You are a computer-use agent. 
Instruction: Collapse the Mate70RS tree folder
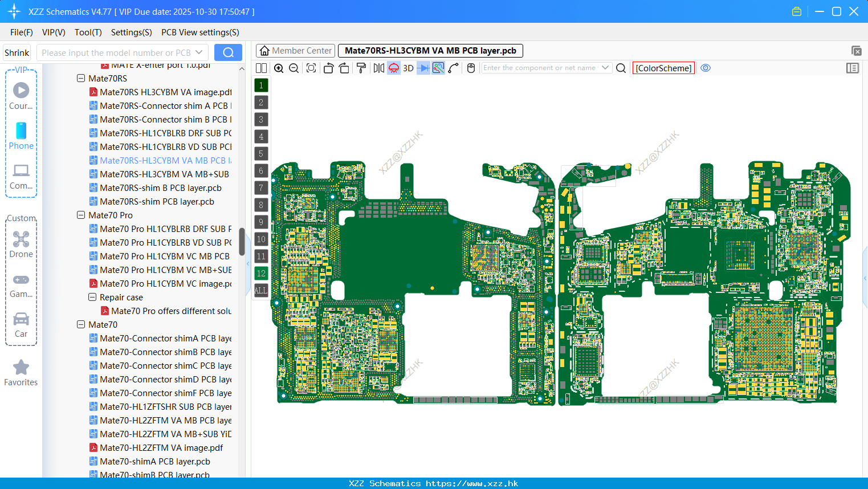[81, 79]
